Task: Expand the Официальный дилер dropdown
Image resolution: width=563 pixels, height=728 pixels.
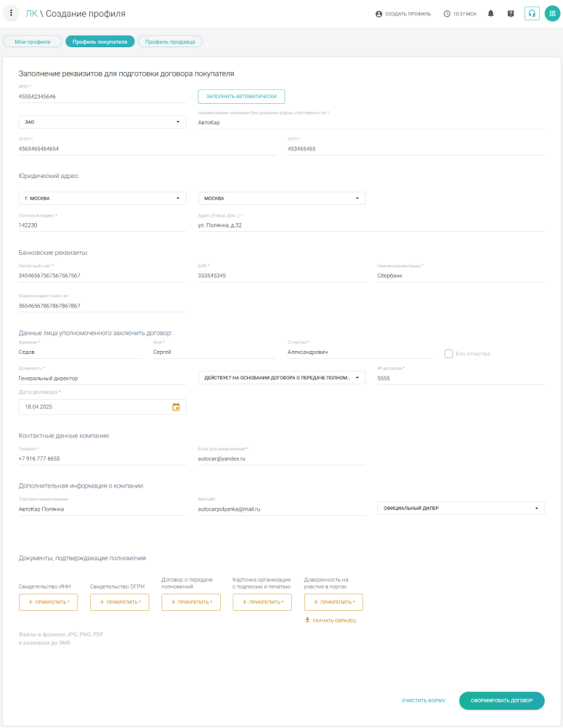Action: tap(461, 509)
